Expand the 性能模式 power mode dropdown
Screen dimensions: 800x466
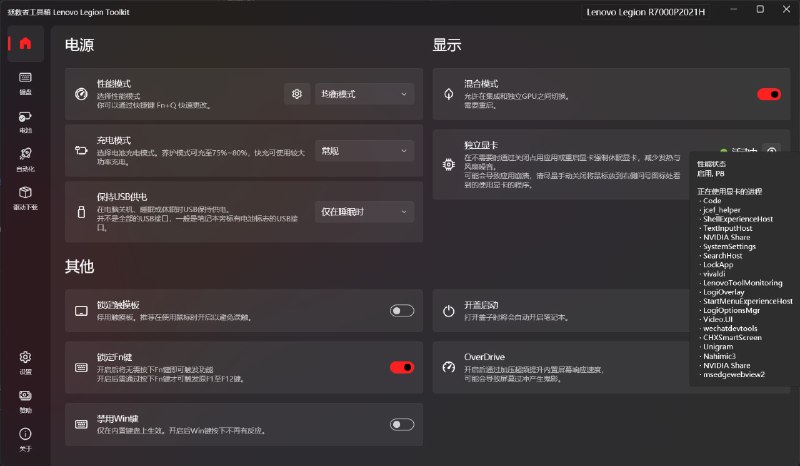point(364,94)
